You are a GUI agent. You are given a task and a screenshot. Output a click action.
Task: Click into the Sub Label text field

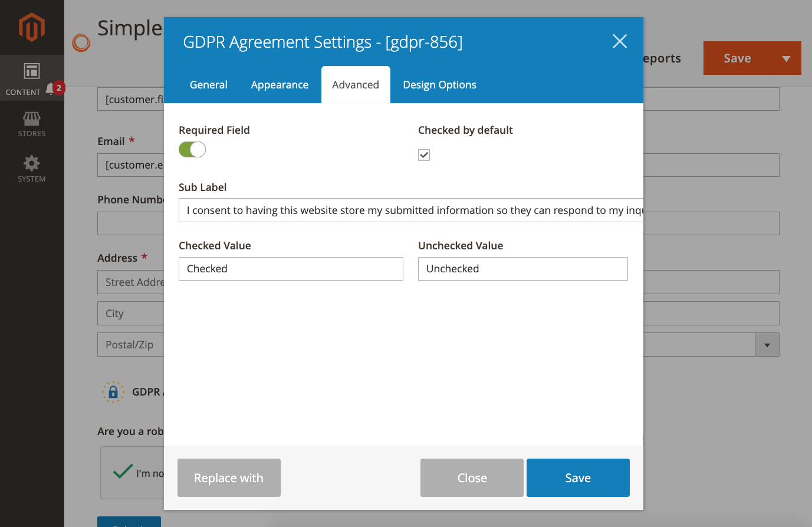point(410,210)
